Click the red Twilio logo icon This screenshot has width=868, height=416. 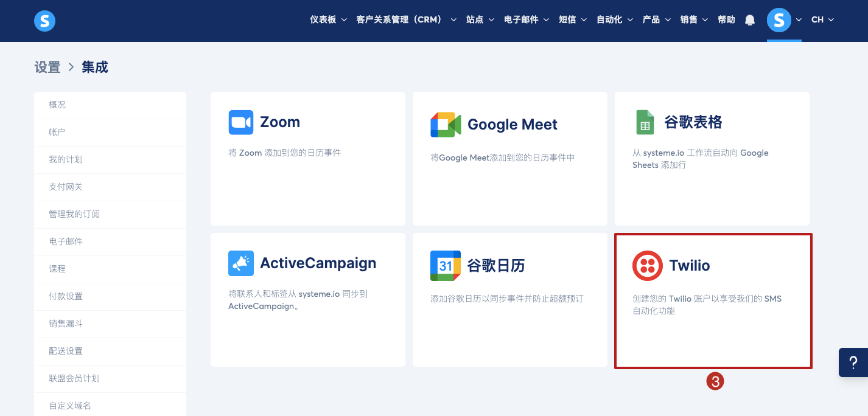tap(648, 266)
